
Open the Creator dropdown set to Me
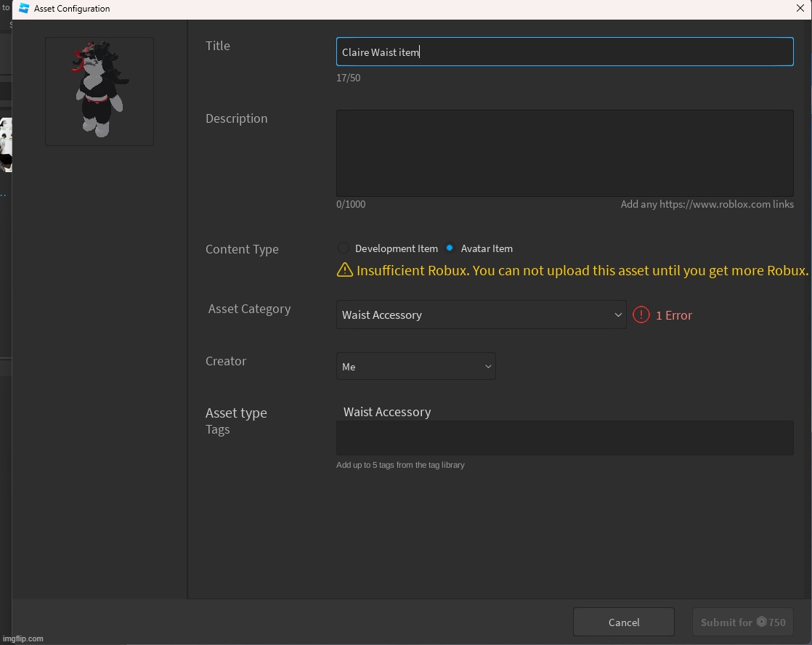tap(416, 366)
